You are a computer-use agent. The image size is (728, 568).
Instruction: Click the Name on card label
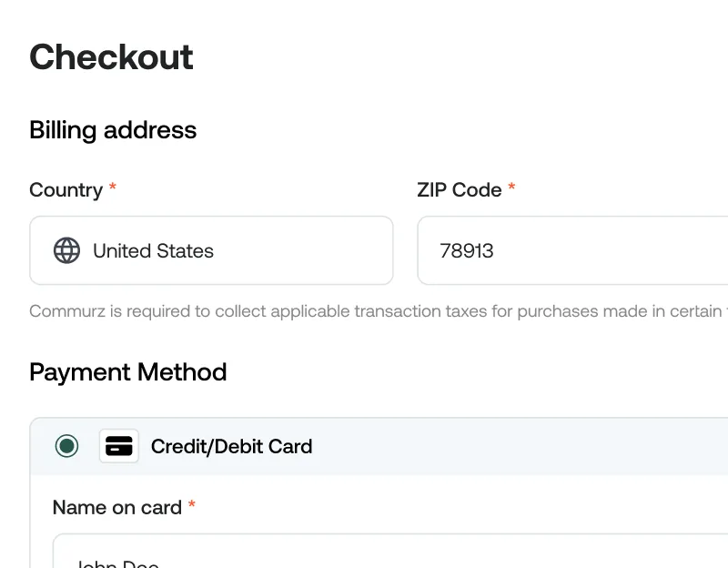[117, 508]
